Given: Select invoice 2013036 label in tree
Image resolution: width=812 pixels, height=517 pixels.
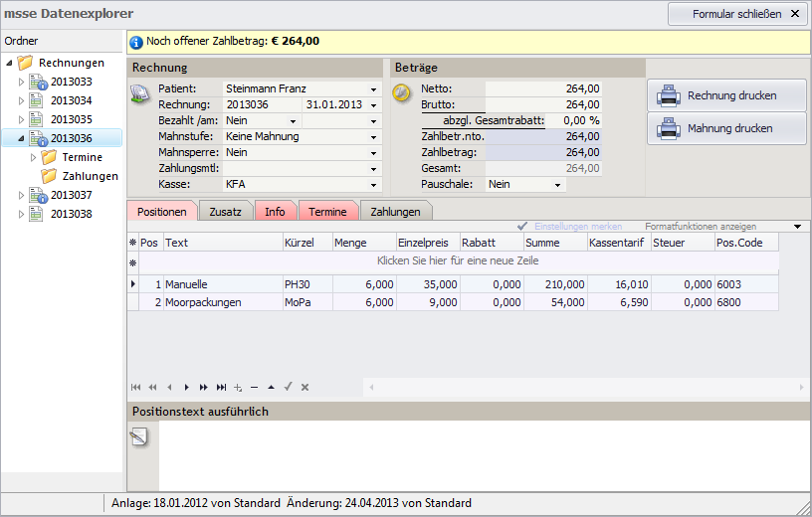Looking at the screenshot, I should [72, 138].
